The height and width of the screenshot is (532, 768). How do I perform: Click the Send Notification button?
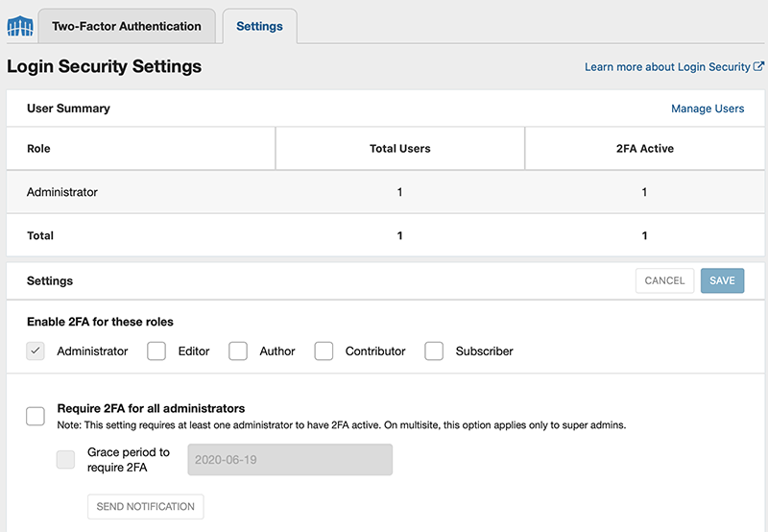point(146,506)
